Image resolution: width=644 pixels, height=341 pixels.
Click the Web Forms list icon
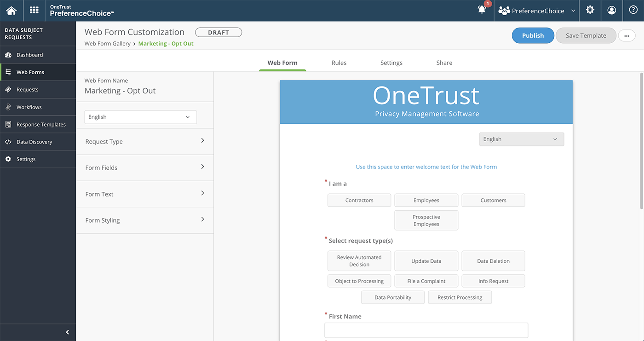tap(8, 72)
